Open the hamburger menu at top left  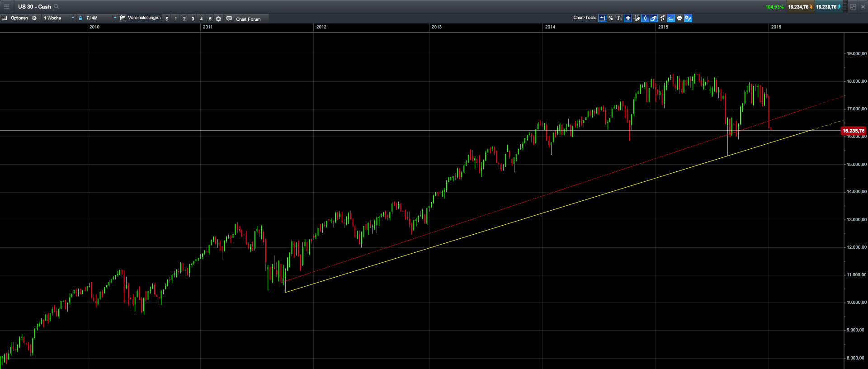click(x=6, y=7)
